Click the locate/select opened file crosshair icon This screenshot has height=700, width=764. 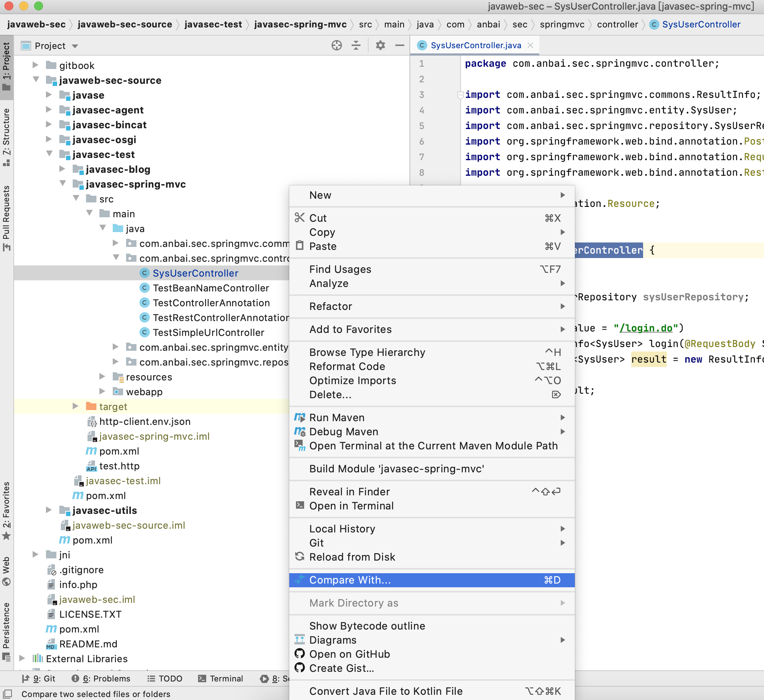click(x=336, y=46)
